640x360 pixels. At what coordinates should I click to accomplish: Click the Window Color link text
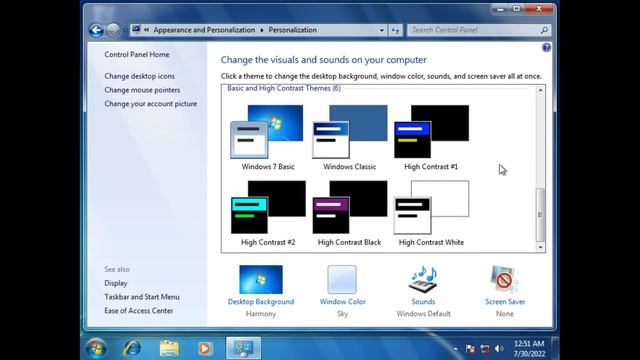coord(342,302)
